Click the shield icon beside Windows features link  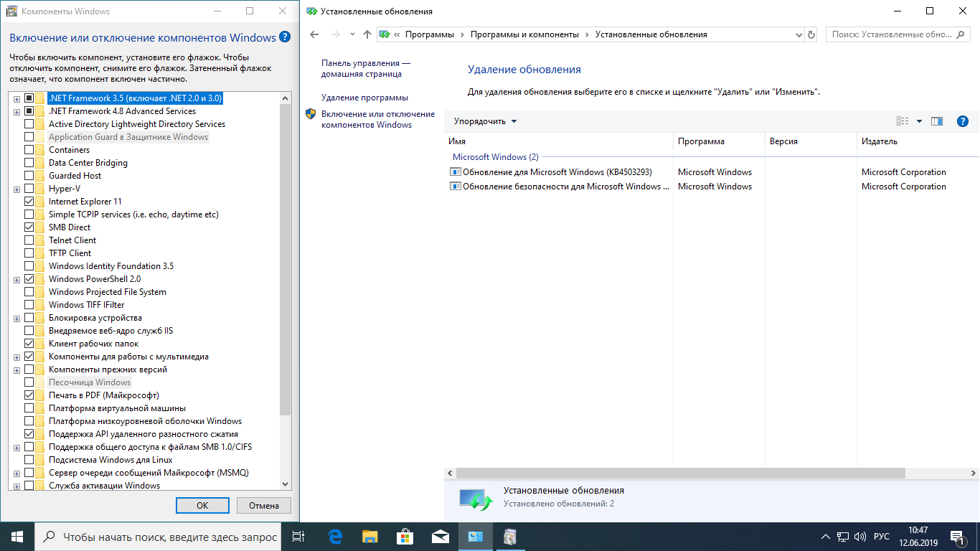tap(311, 114)
